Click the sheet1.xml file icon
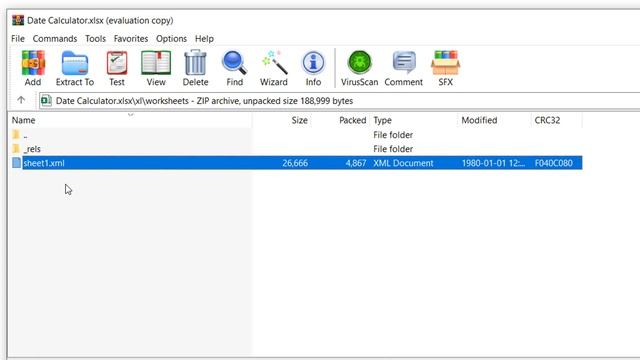 16,163
